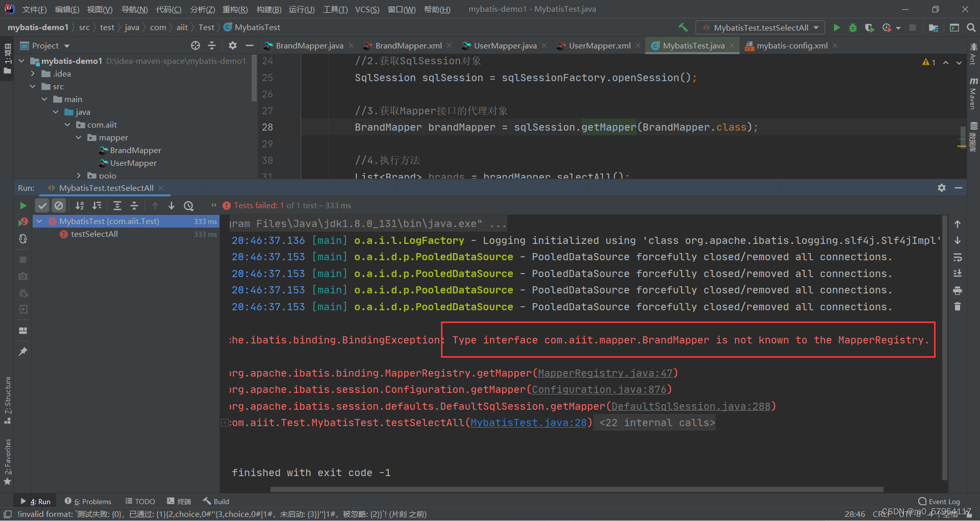Viewport: 980px width, 521px height.
Task: Collapse the mapper package
Action: tap(79, 137)
